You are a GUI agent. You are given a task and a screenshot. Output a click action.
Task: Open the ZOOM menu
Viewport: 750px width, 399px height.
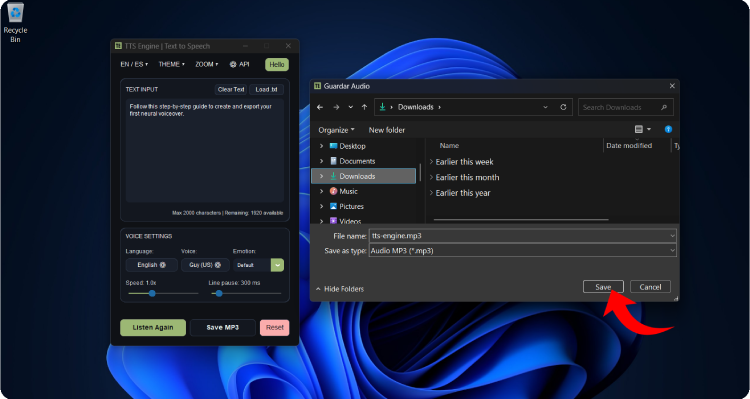point(207,64)
